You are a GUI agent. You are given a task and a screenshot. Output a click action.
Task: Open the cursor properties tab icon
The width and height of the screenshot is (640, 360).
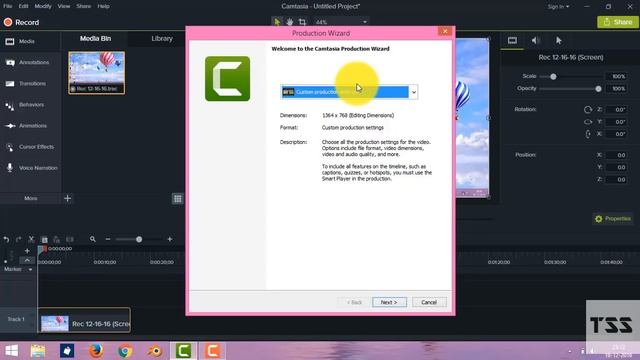click(558, 40)
